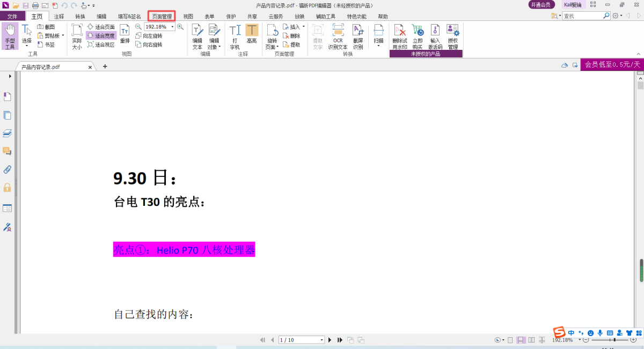The height and width of the screenshot is (349, 644).
Task: Click the zoom-in magnifier in ribbon
Action: (180, 27)
